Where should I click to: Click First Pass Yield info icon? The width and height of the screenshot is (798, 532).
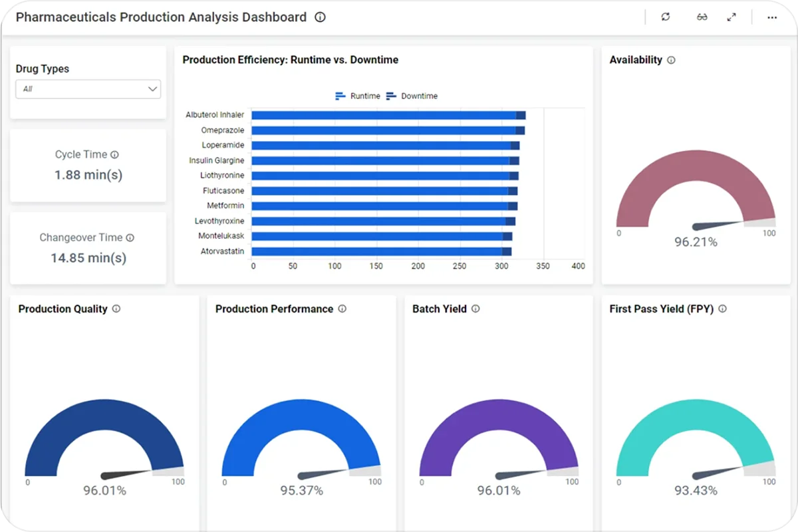723,309
